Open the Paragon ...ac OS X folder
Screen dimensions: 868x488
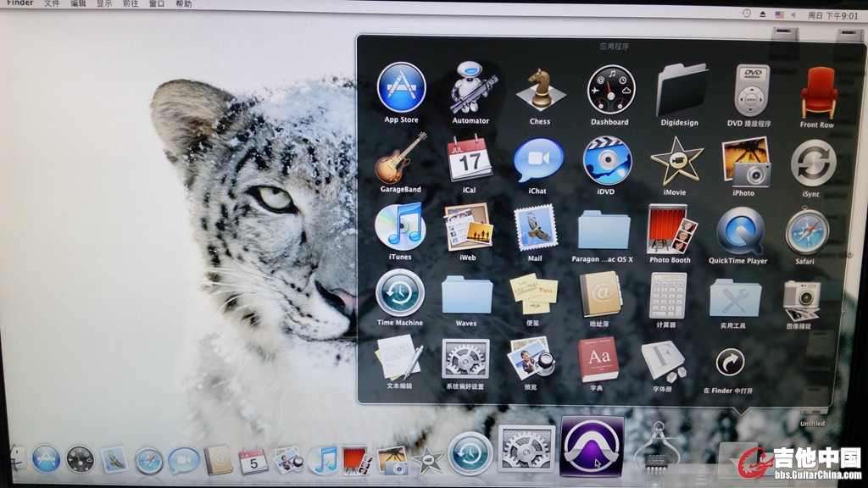coord(604,230)
